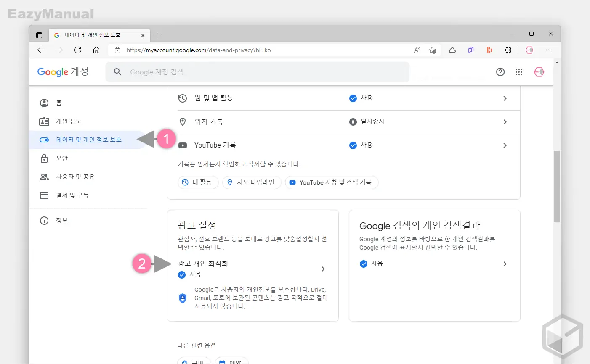
Task: Expand the 광고 개인 최적화 chevron
Action: coord(323,269)
